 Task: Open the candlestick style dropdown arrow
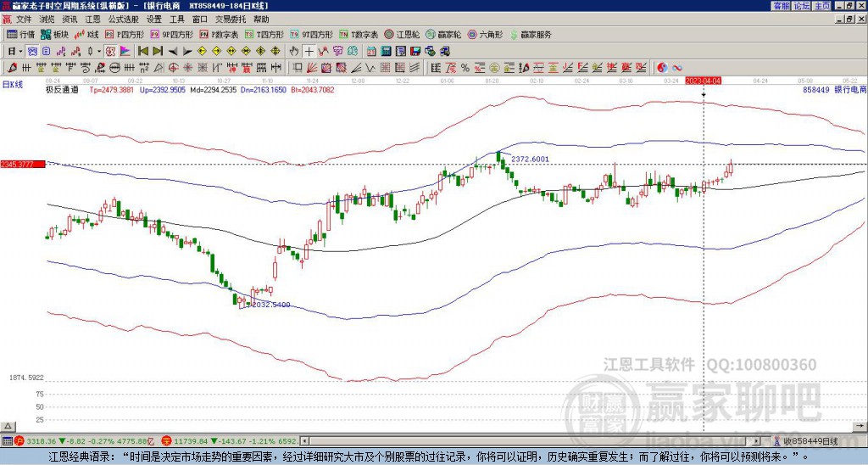pyautogui.click(x=99, y=52)
